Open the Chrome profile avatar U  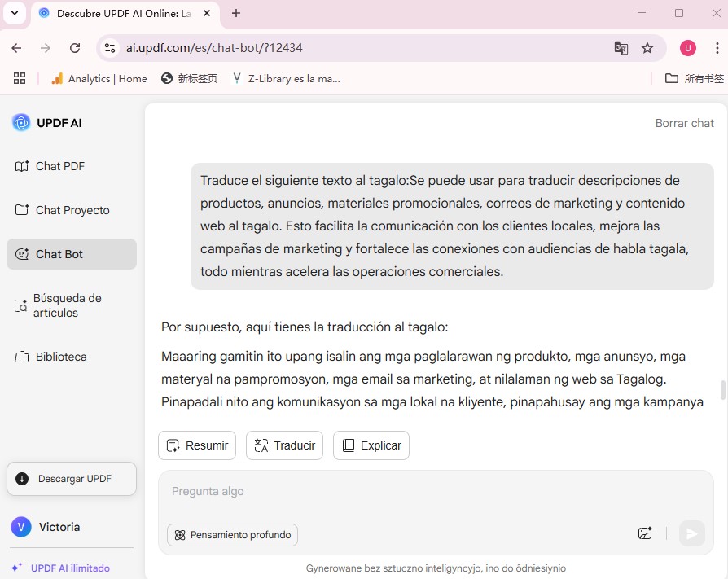[687, 48]
